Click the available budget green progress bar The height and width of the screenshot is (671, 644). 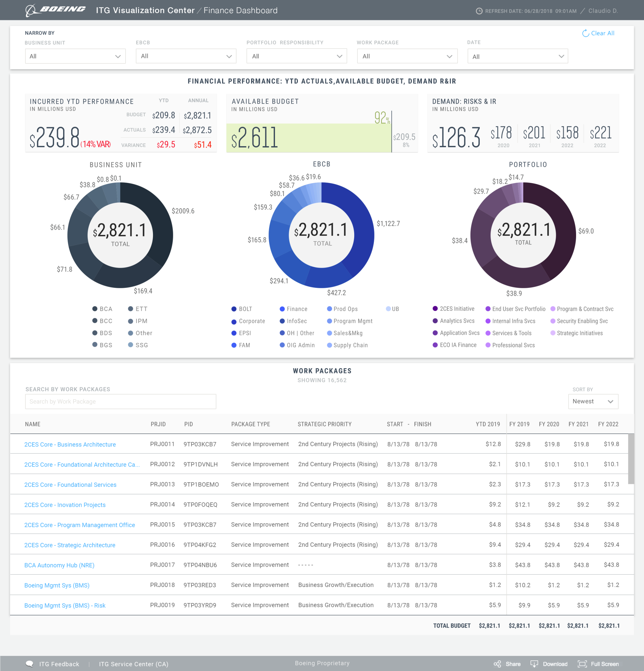pos(308,138)
